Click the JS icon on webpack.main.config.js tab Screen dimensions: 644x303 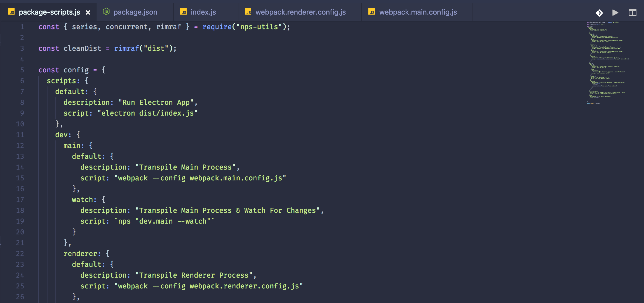pyautogui.click(x=372, y=12)
